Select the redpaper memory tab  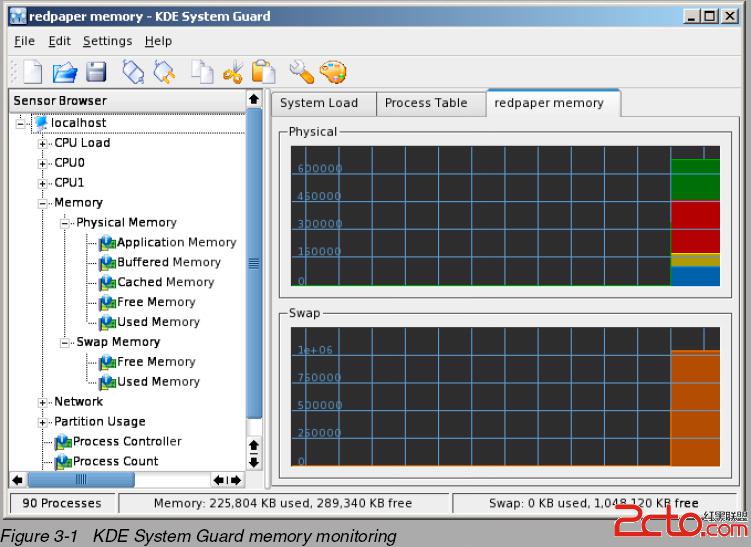(x=553, y=103)
